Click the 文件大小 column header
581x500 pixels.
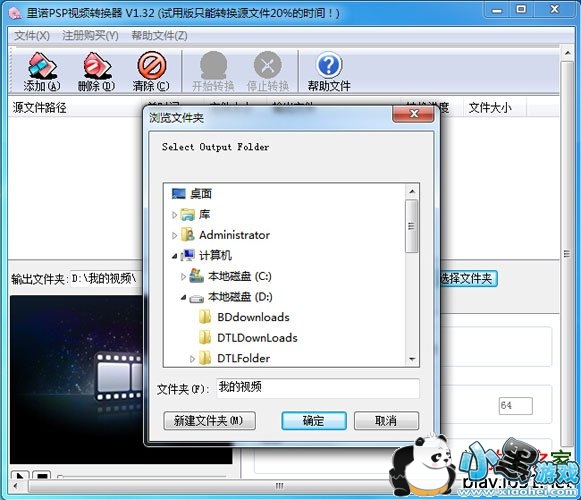[494, 108]
